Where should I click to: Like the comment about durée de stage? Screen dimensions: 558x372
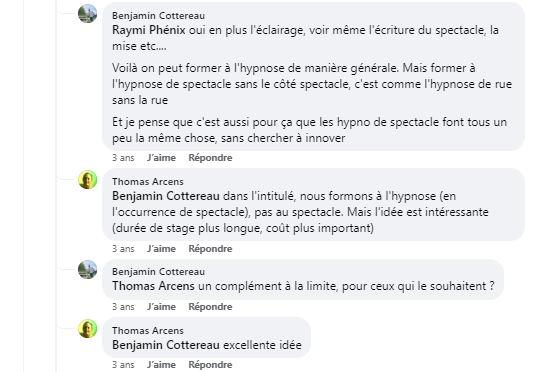161,249
